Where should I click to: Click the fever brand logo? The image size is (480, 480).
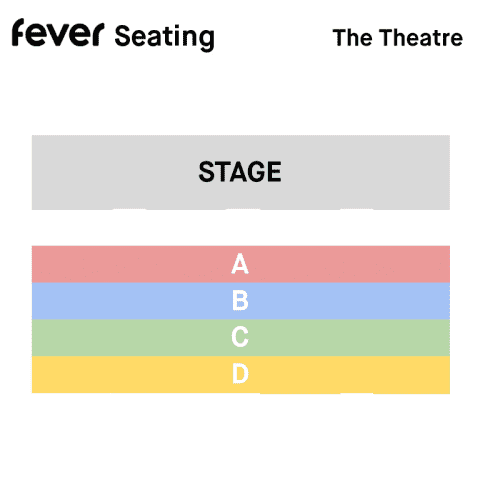pos(58,32)
